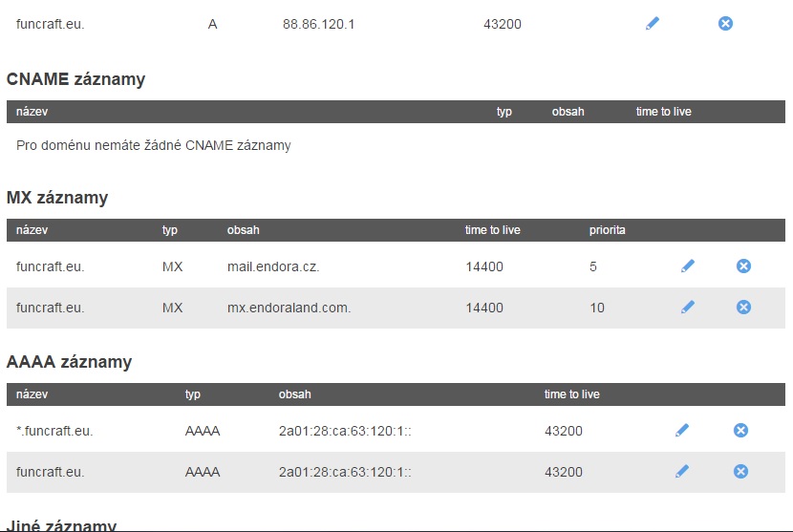The height and width of the screenshot is (532, 793).
Task: Delete the *.funcraft.eu. AAAA record
Action: point(739,431)
